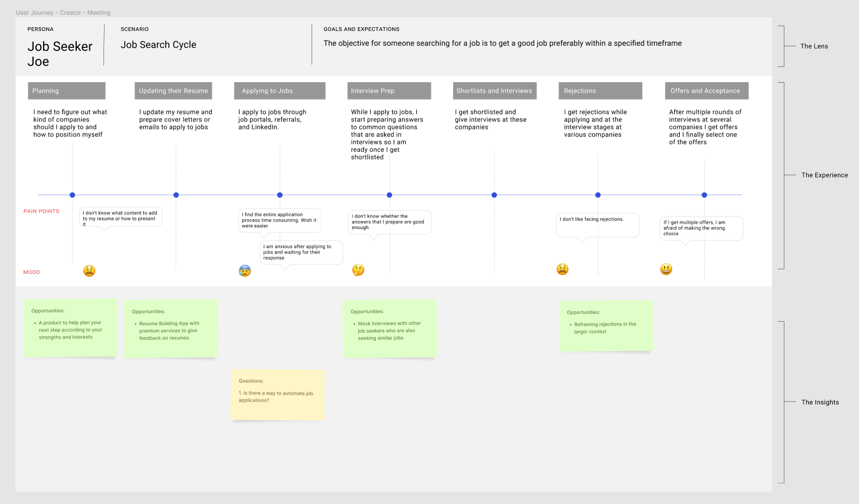Viewport: 859px width, 504px height.
Task: Select the Interview Prep timeline dot
Action: (x=389, y=195)
